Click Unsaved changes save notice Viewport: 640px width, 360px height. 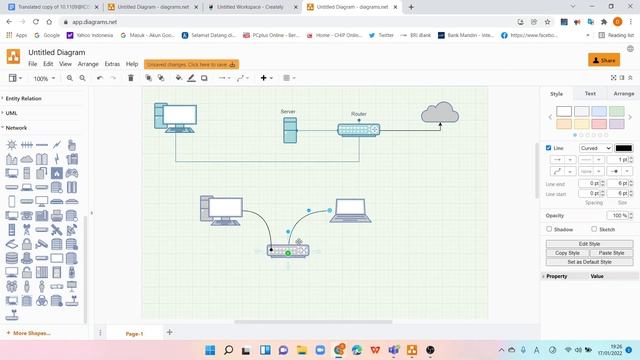pyautogui.click(x=191, y=64)
